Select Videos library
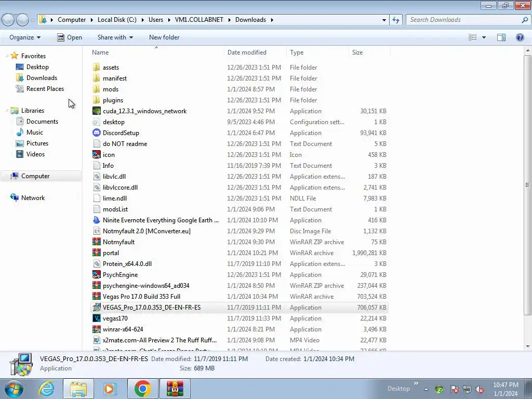The width and height of the screenshot is (532, 399). pyautogui.click(x=35, y=154)
